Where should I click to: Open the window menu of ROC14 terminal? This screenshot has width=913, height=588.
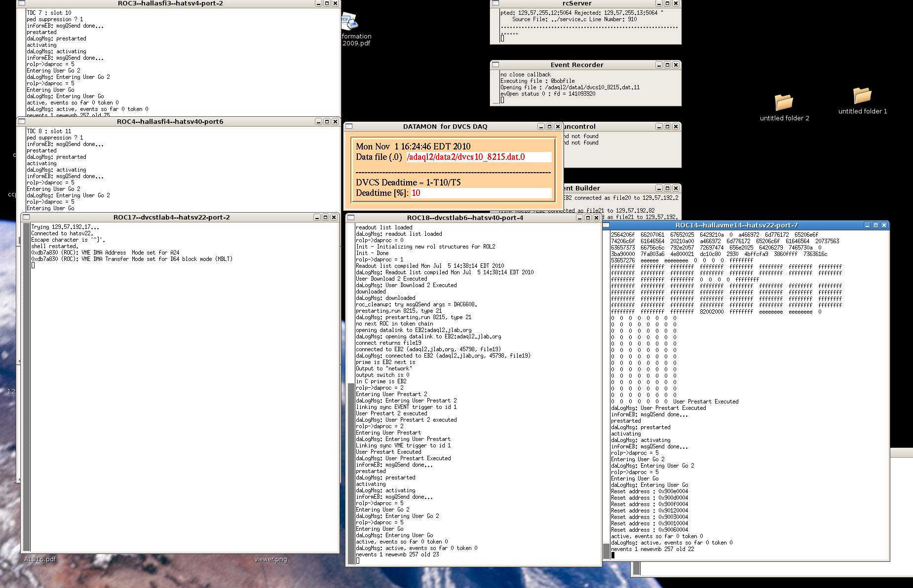(x=607, y=225)
